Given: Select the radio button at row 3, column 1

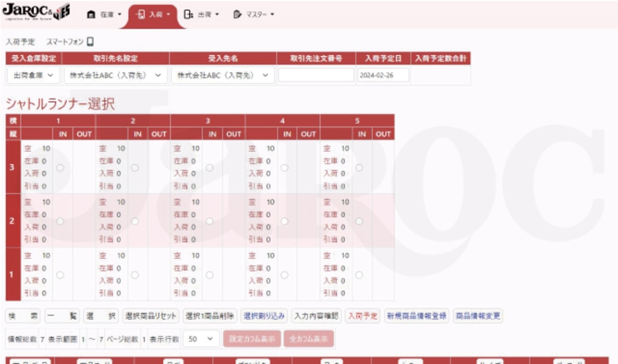Looking at the screenshot, I should 60,167.
